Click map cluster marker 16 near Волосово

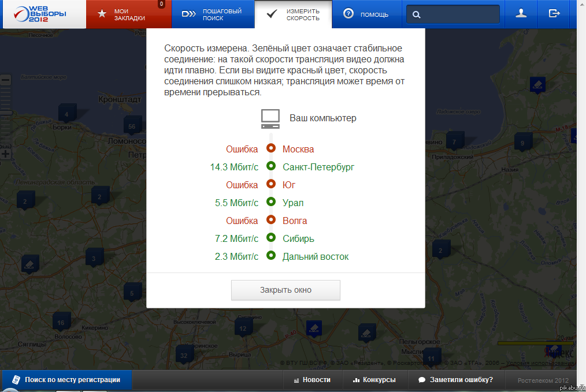61,322
